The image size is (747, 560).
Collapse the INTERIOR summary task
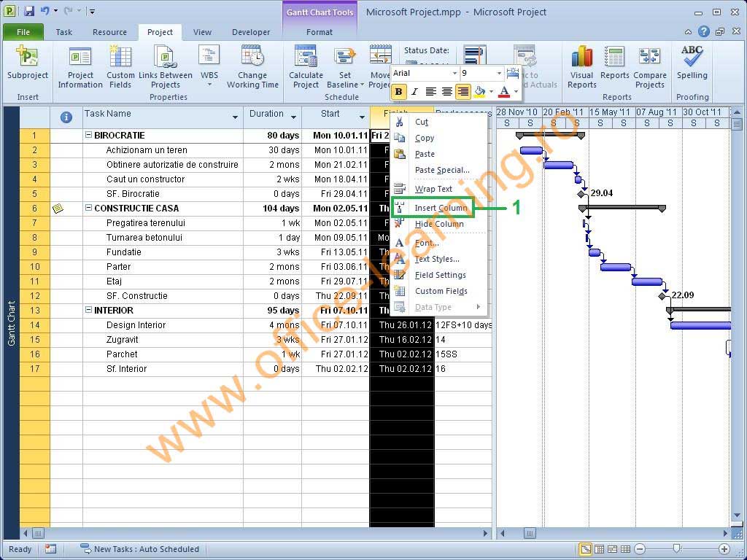(88, 310)
